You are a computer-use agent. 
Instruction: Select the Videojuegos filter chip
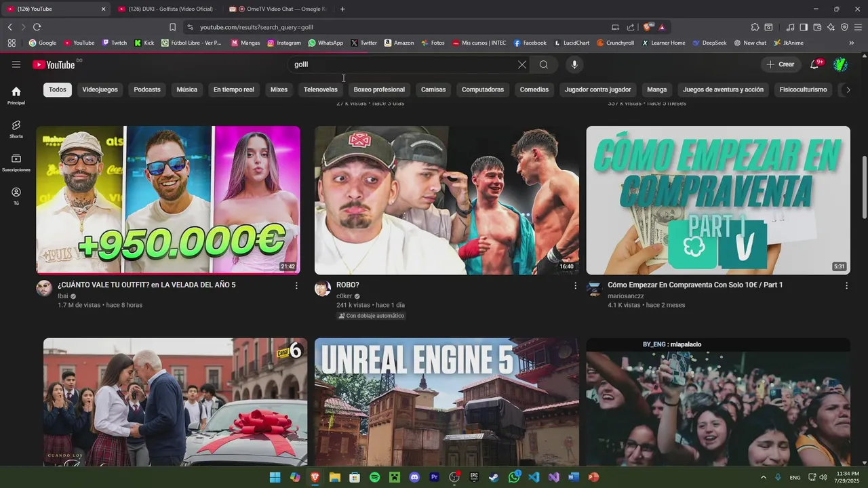coord(100,89)
